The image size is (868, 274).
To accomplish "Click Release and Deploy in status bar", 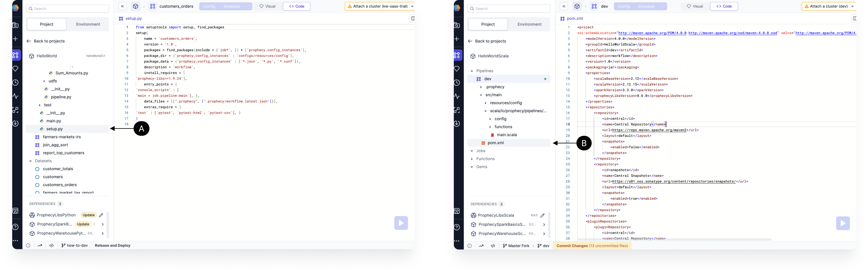I will point(113,245).
